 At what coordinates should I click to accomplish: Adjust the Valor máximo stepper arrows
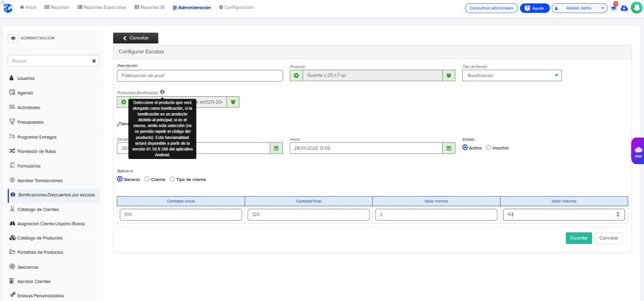coord(618,214)
